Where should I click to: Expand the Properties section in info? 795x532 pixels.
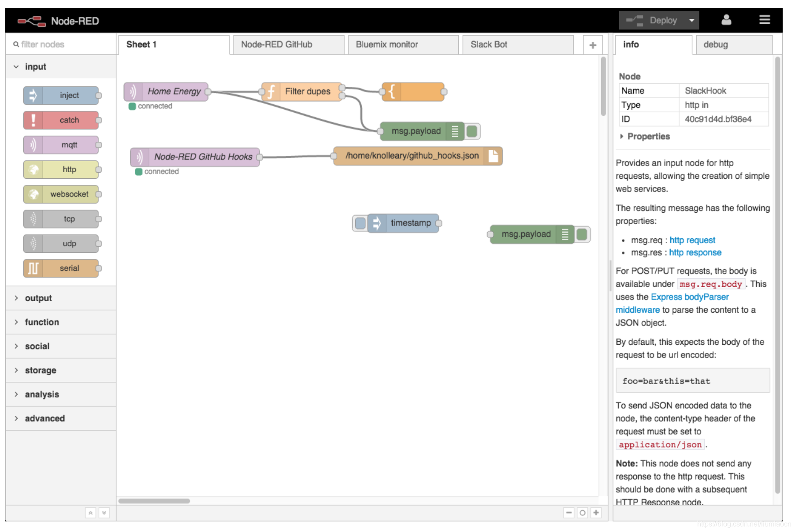[645, 137]
